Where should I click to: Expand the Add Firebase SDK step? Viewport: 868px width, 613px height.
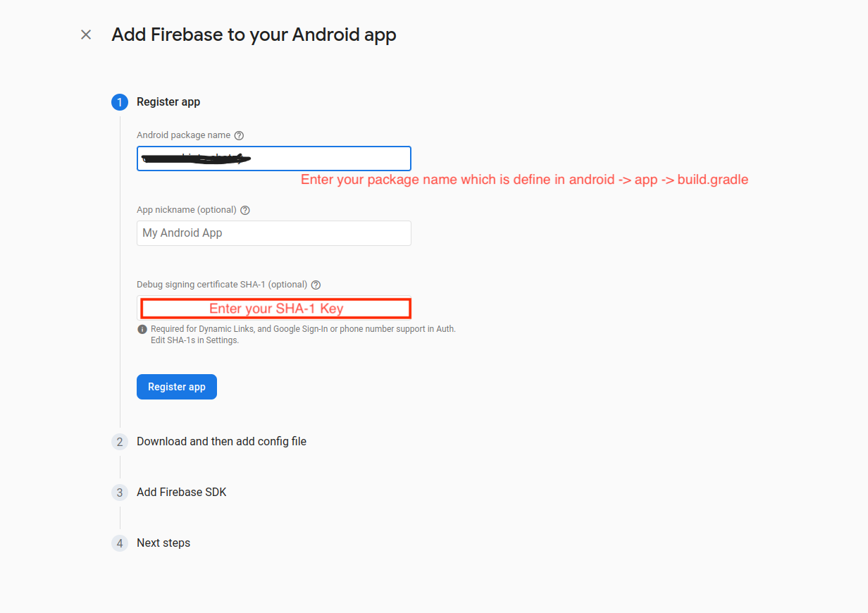(x=182, y=493)
